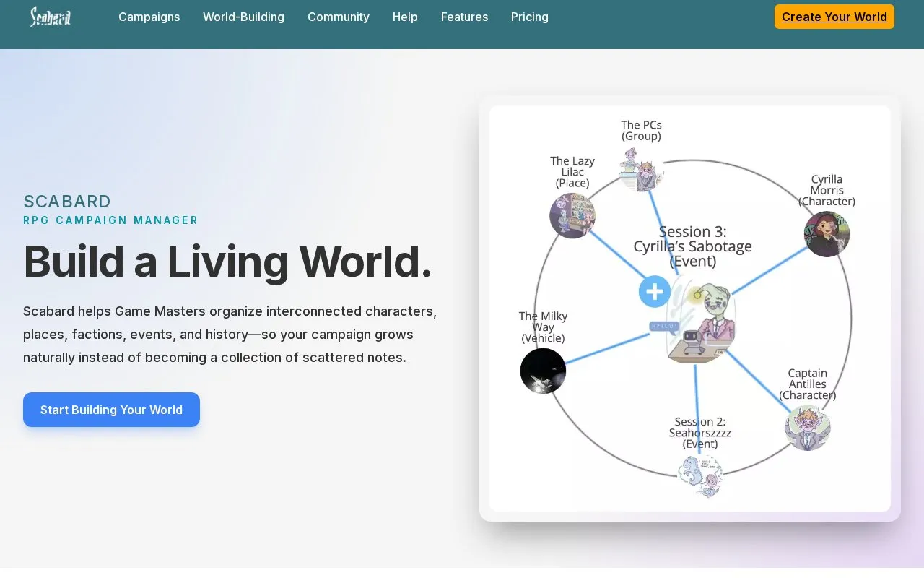The image size is (924, 578).
Task: Click the blue plus circle icon
Action: (x=655, y=292)
